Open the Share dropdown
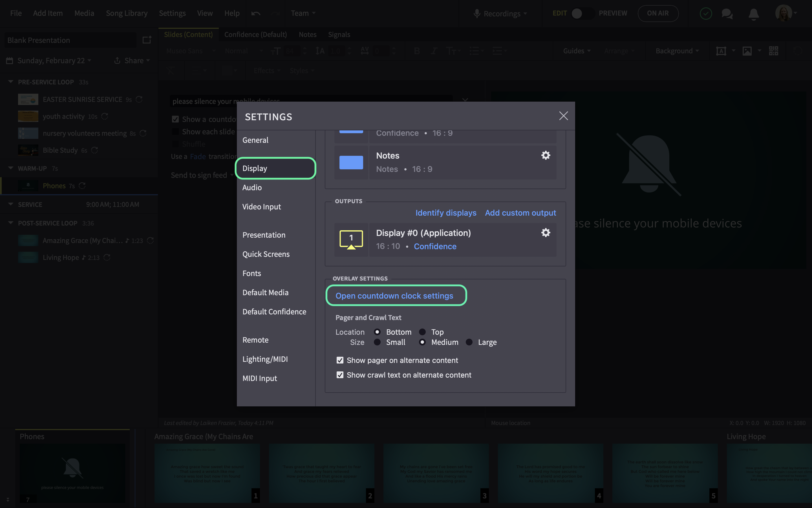812x508 pixels. coord(132,60)
